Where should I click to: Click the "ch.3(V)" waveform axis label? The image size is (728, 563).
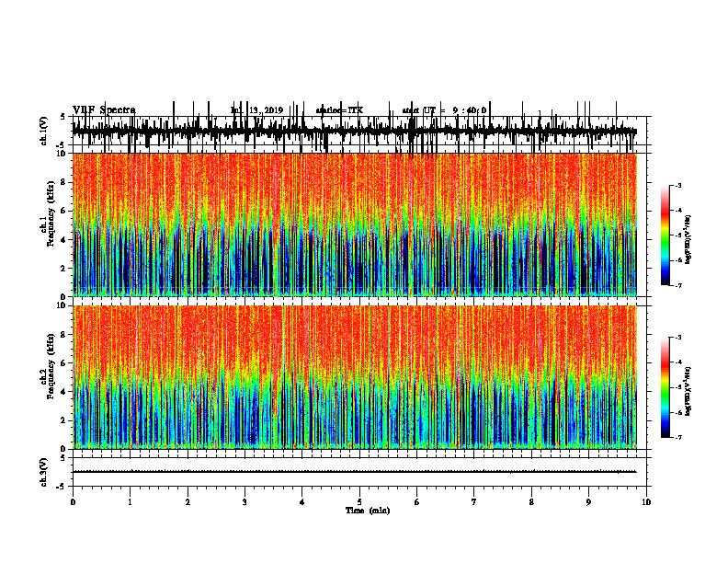tap(44, 472)
